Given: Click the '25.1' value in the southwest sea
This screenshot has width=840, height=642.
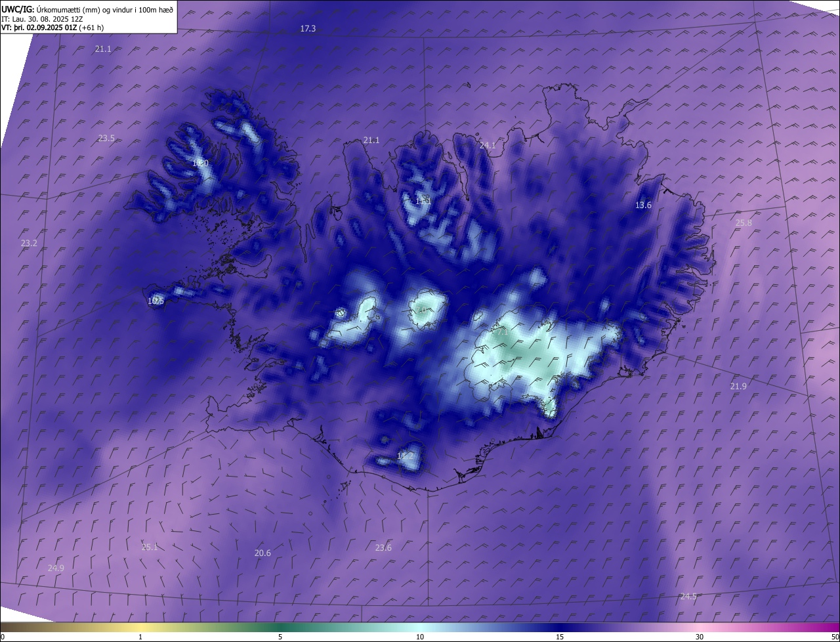Looking at the screenshot, I should click(150, 547).
